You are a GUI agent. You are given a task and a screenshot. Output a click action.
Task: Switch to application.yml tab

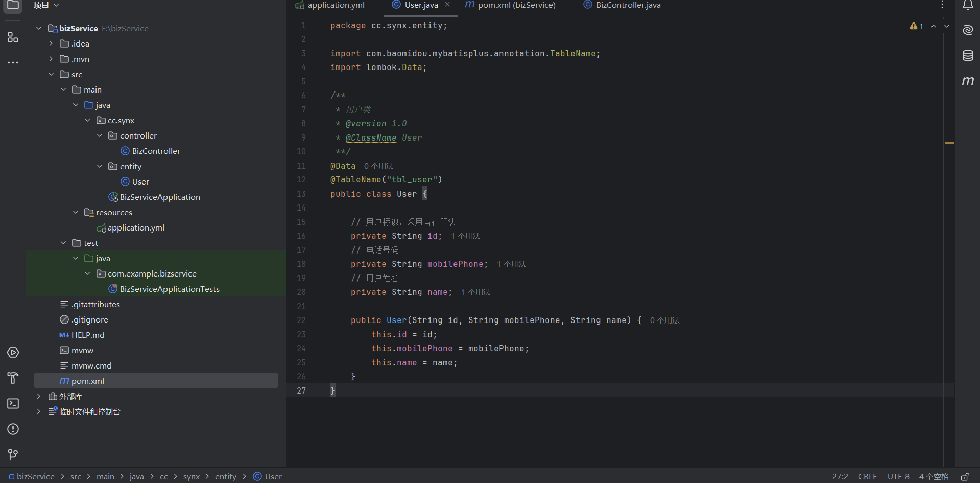(x=330, y=5)
